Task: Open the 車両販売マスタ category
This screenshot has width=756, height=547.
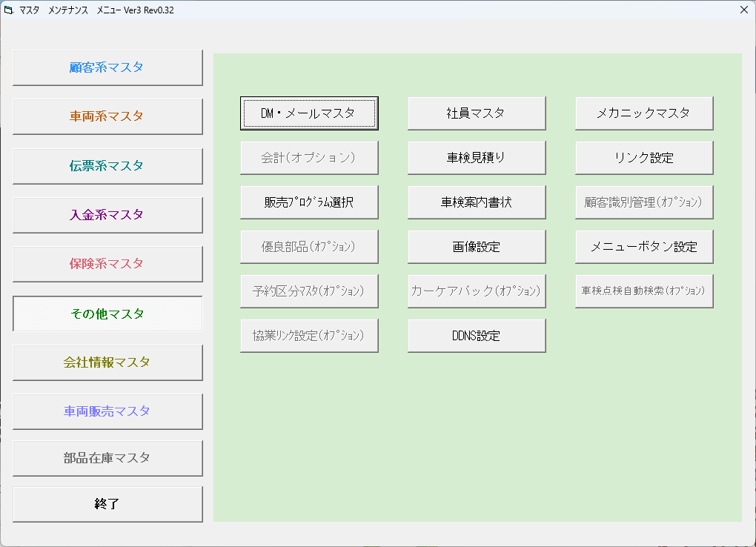Action: point(107,411)
